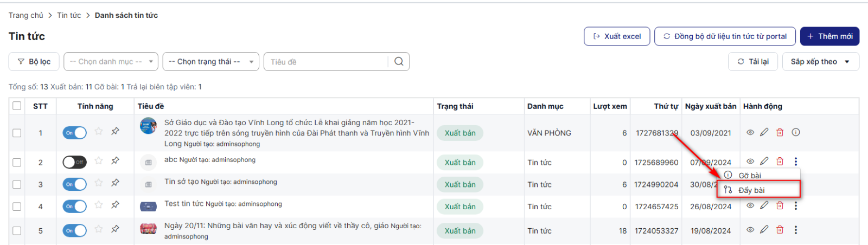The image size is (868, 245).
Task: Click the info icon in row 1
Action: 795,132
